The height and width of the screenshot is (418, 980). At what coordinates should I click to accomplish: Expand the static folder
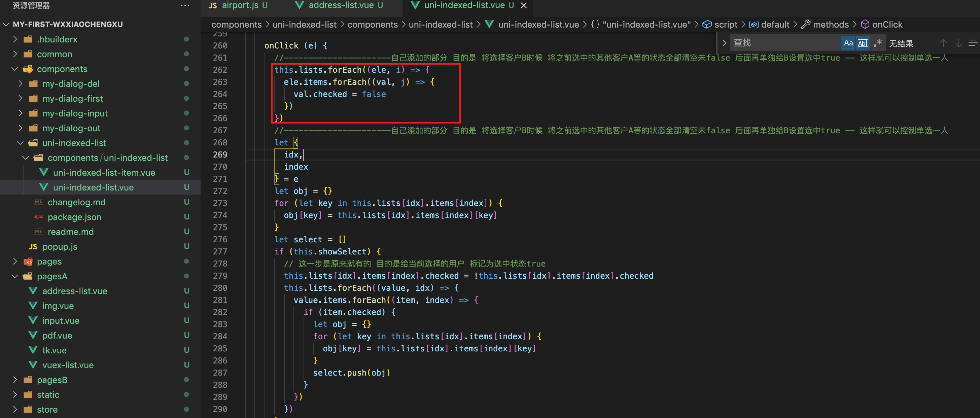point(48,395)
